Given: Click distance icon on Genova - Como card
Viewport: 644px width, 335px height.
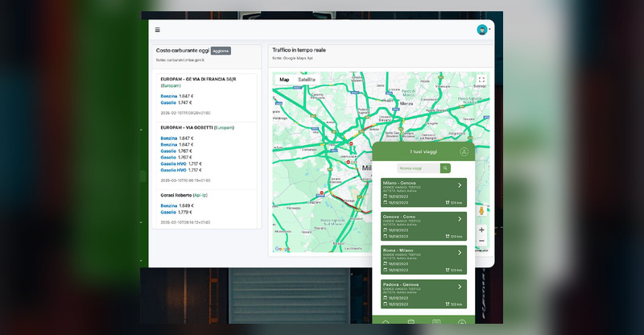Looking at the screenshot, I should click(448, 236).
